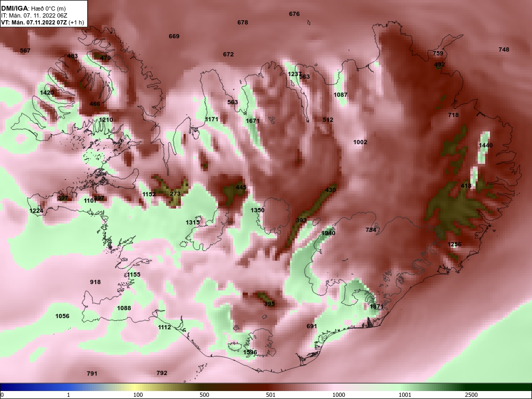
Task: Click the 792 value over the southern sea
Action: [x=162, y=373]
